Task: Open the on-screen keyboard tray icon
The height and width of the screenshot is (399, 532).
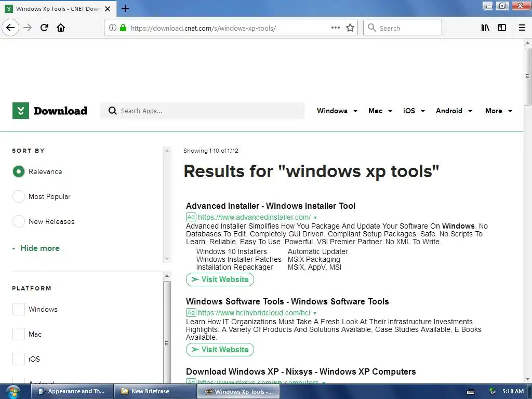Action: (471, 392)
